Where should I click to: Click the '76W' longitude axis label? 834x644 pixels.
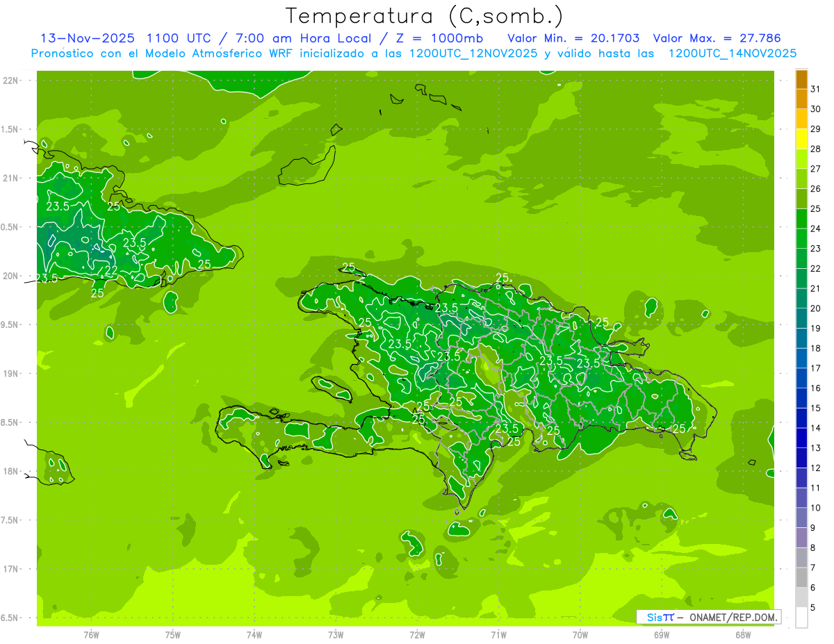click(91, 635)
